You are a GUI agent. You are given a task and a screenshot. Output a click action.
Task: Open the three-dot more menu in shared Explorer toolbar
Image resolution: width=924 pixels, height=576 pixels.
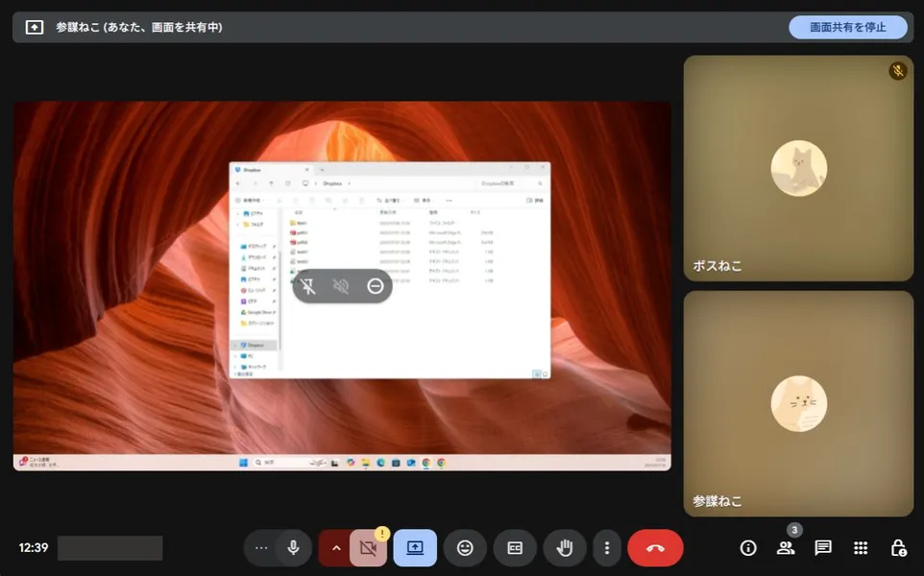point(450,201)
